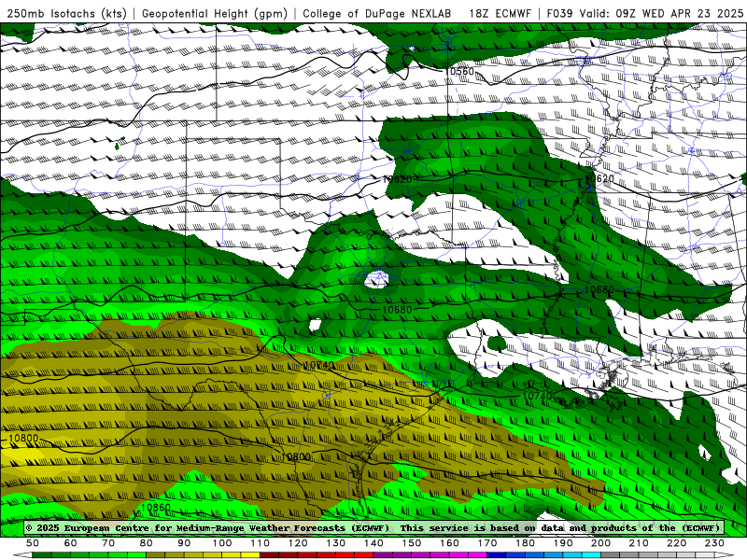Click the 80 kts color scale label
747x560 pixels.
147,543
